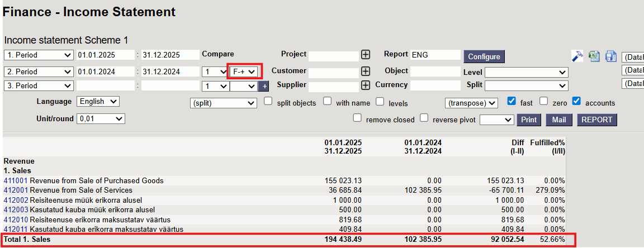Toggle the 'fast' checkbox
This screenshot has width=644, height=248.
(512, 102)
